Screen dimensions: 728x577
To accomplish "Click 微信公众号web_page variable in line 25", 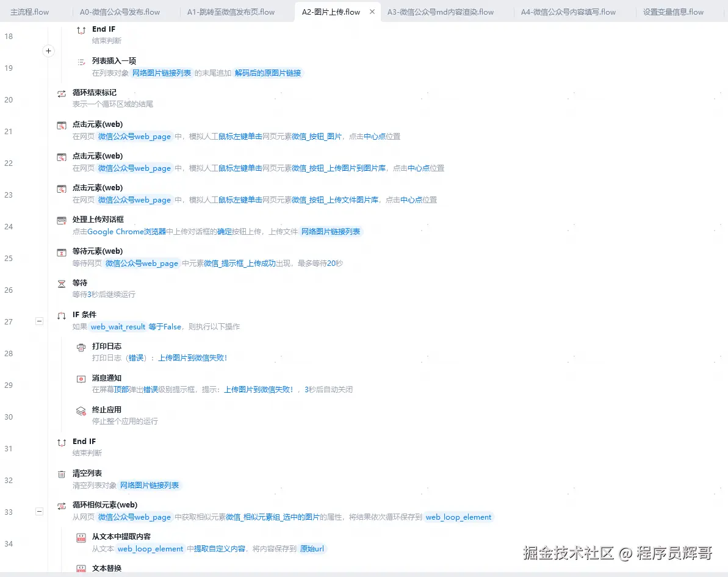I will [142, 263].
